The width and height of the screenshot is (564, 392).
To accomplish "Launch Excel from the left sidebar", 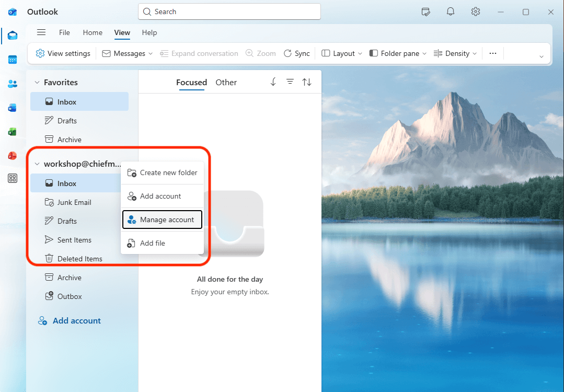I will [x=13, y=132].
